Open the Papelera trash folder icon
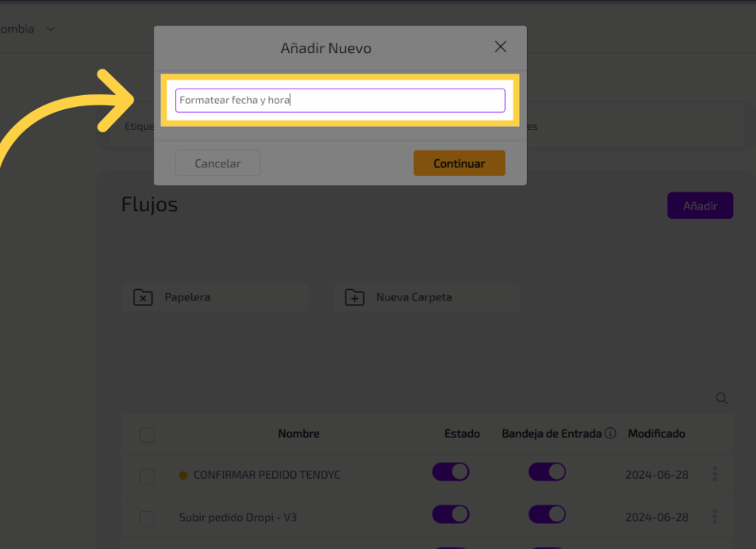Screen dimensions: 756x549 142,297
